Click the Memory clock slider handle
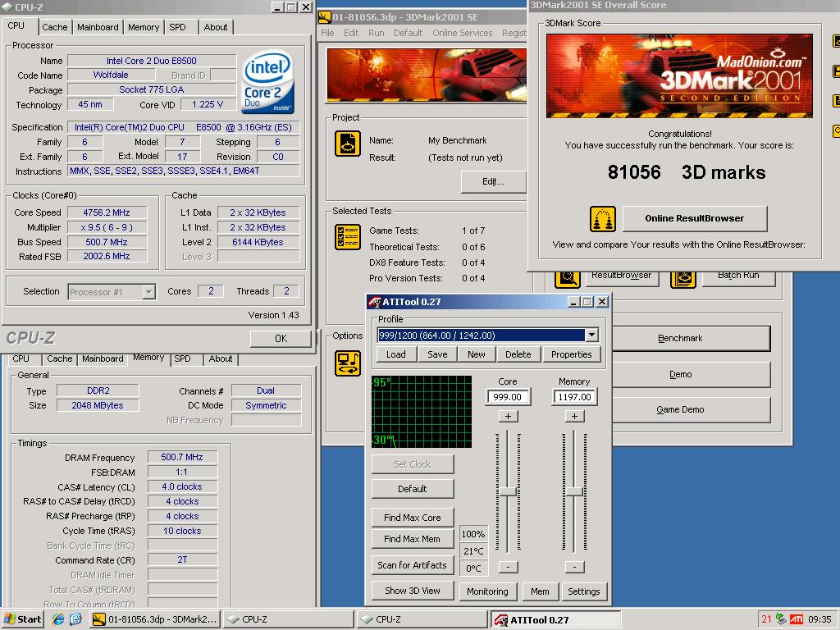840x630 pixels. point(575,492)
